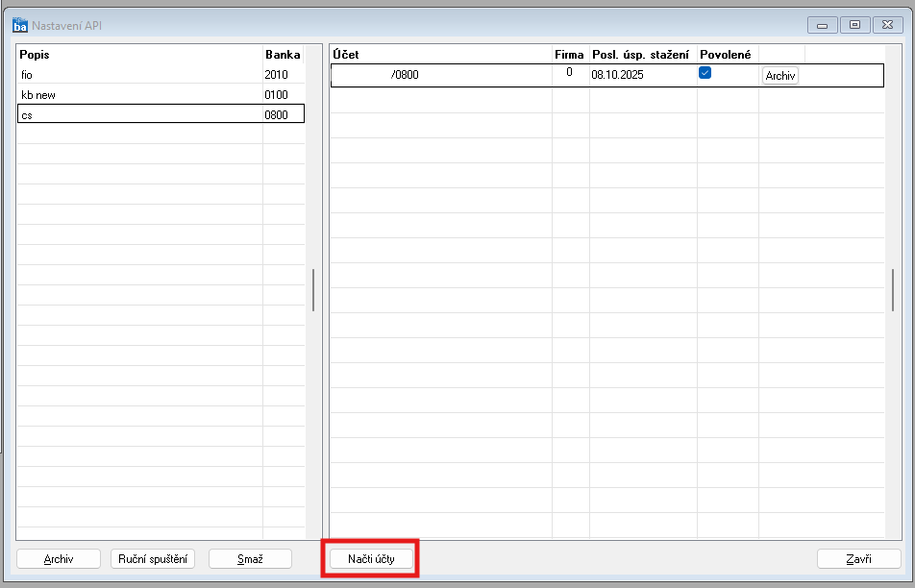Close the dialog with Zavři
This screenshot has height=588, width=915.
click(859, 559)
